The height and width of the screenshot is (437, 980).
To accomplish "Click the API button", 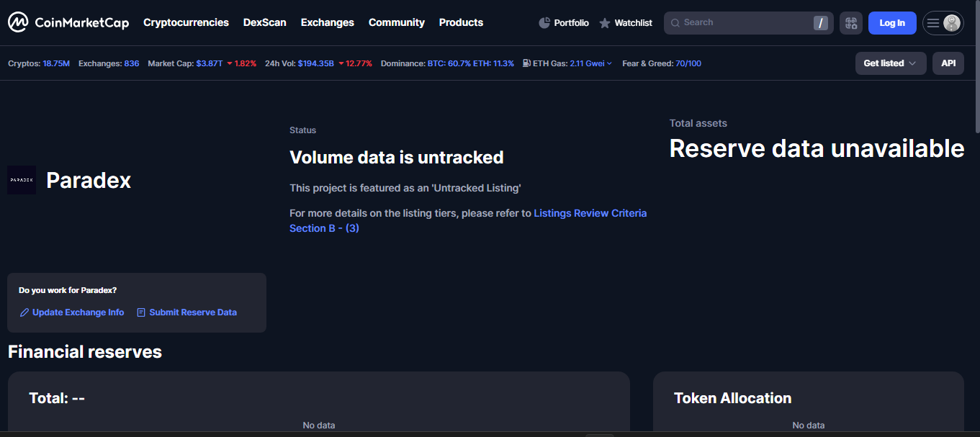I will pos(948,63).
